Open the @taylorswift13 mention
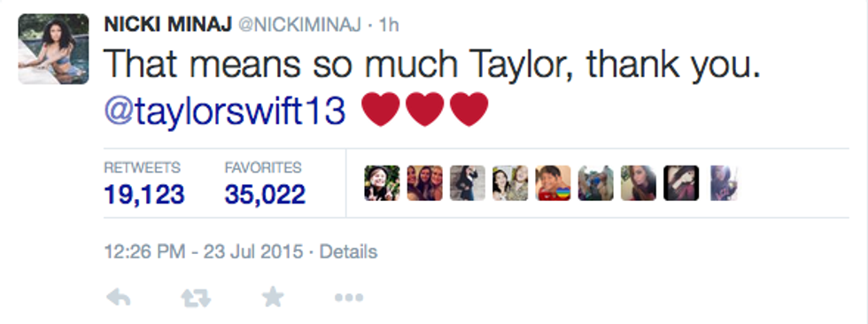Image resolution: width=868 pixels, height=324 pixels. [x=225, y=110]
